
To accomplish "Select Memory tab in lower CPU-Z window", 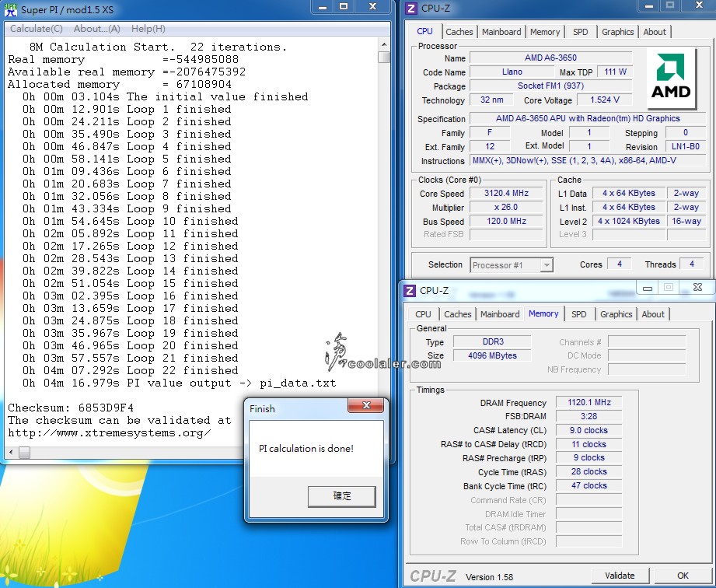I will 543,314.
